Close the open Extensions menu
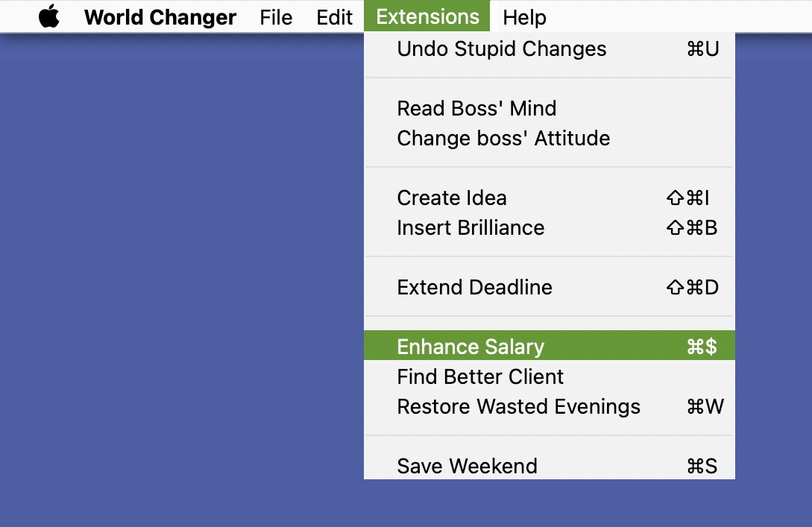812x527 pixels. (427, 16)
